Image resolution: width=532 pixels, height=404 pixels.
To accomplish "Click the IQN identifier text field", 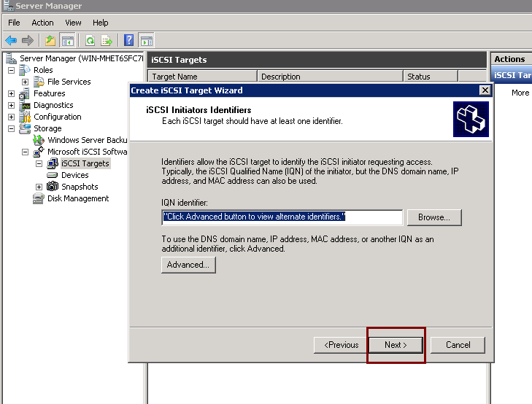I will 282,217.
